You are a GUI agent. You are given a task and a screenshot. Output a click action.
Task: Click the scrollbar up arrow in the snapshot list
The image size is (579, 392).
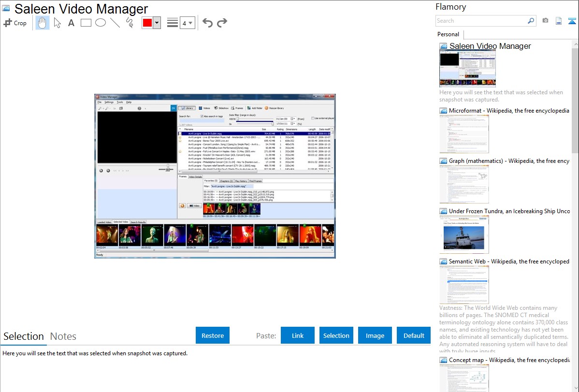pos(575,44)
